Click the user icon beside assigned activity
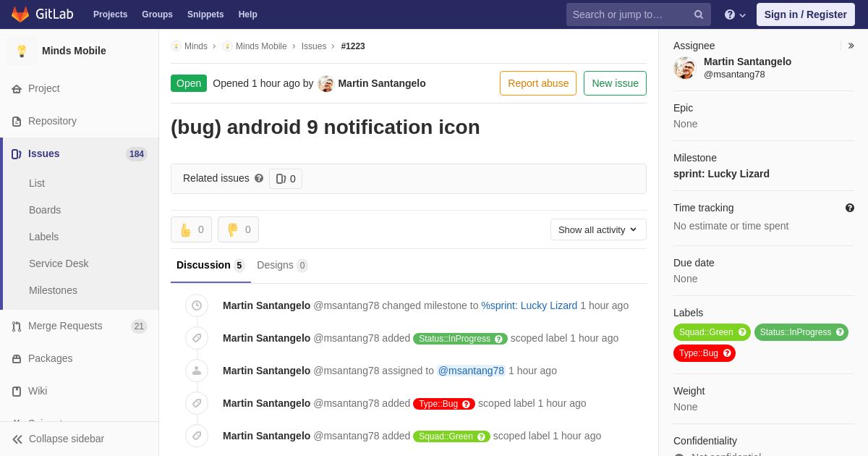The image size is (868, 456). pyautogui.click(x=197, y=371)
